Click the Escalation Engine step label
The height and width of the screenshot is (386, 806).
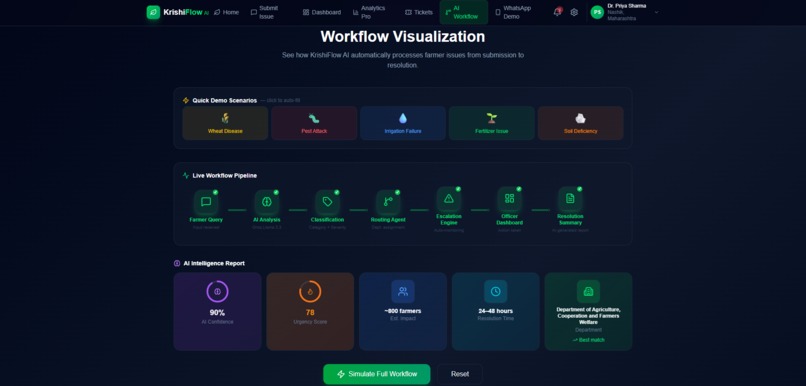[449, 219]
